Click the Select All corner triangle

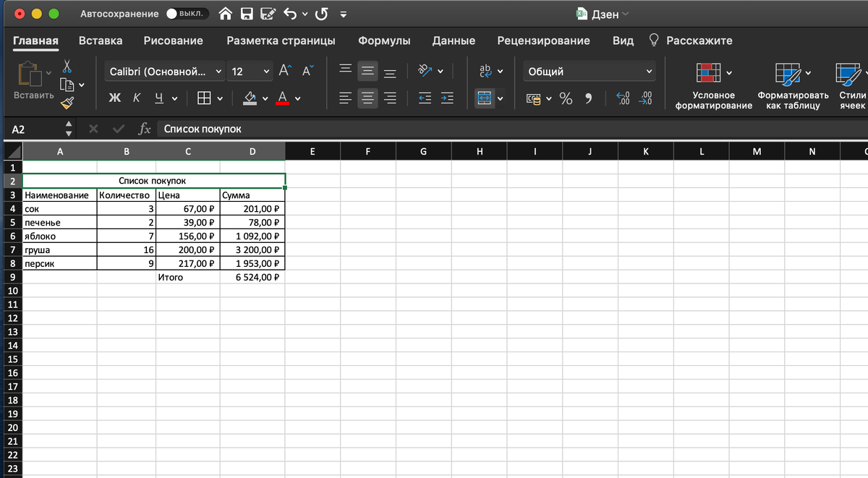pyautogui.click(x=12, y=152)
